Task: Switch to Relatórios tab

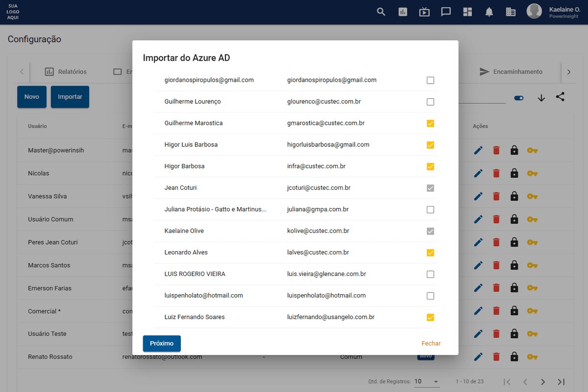Action: point(66,71)
